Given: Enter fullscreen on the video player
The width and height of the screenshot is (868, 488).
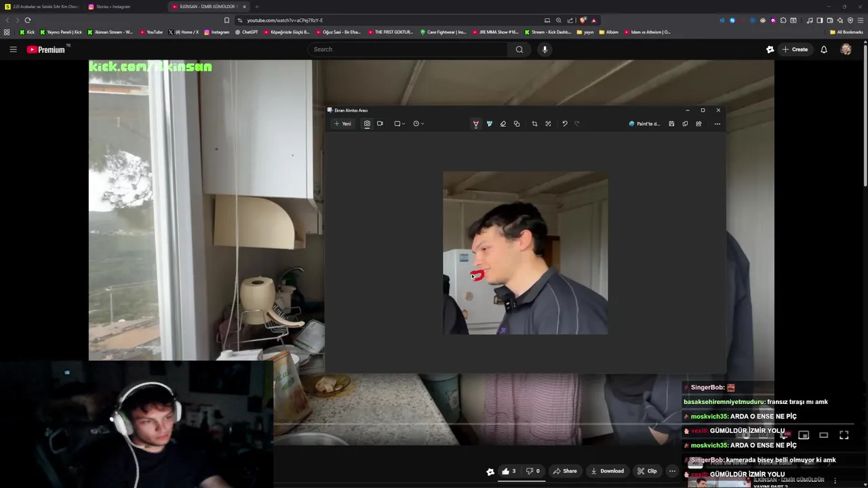Looking at the screenshot, I should [x=844, y=435].
